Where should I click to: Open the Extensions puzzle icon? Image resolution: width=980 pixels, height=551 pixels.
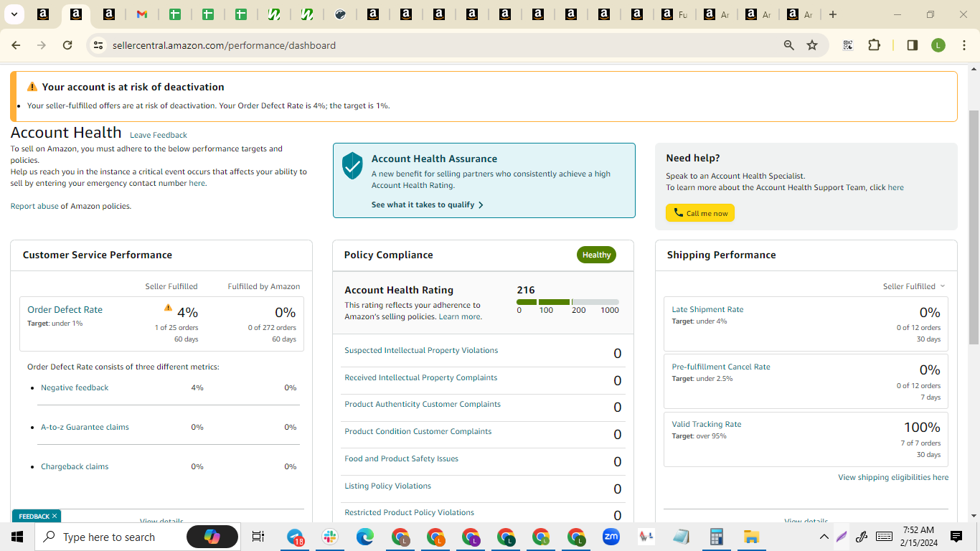[874, 45]
